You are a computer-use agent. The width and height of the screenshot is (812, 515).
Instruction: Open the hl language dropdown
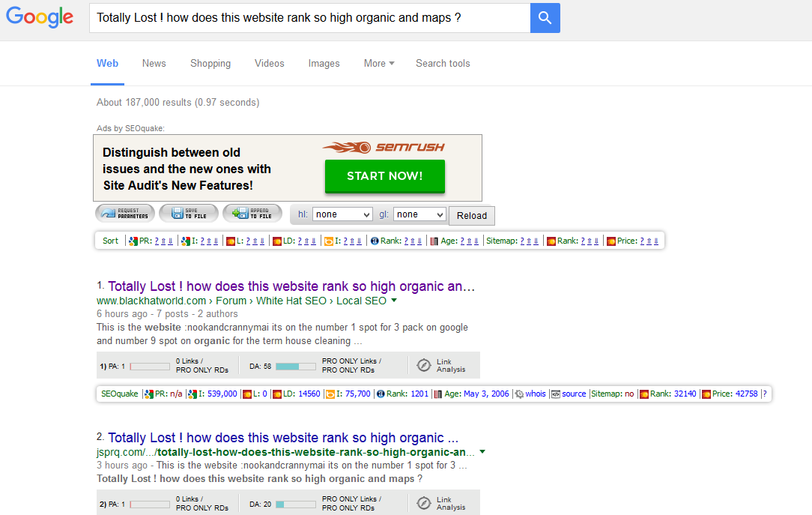click(342, 214)
